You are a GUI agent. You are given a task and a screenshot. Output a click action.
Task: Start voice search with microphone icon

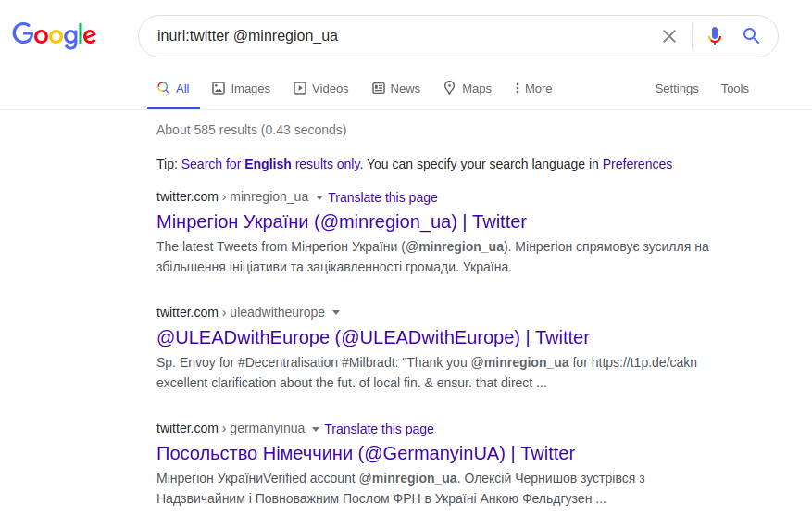(x=714, y=36)
